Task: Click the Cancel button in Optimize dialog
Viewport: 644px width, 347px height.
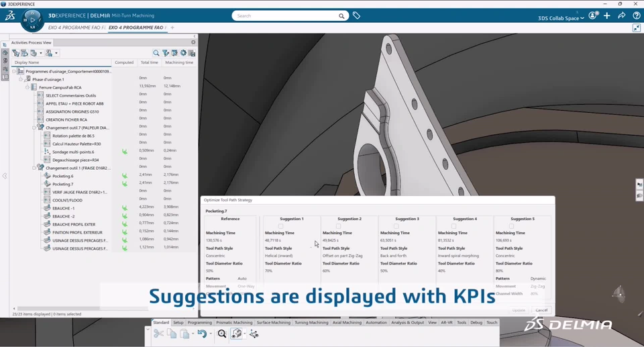Action: [541, 310]
